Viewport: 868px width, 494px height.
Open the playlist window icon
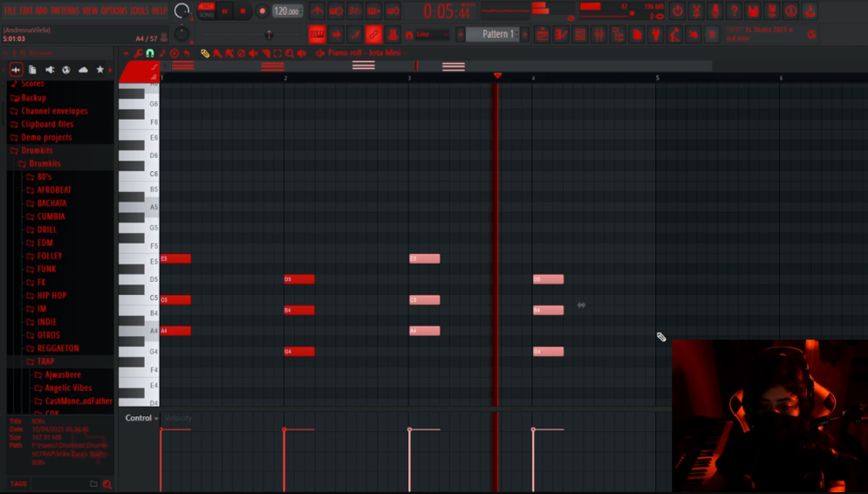click(x=542, y=35)
